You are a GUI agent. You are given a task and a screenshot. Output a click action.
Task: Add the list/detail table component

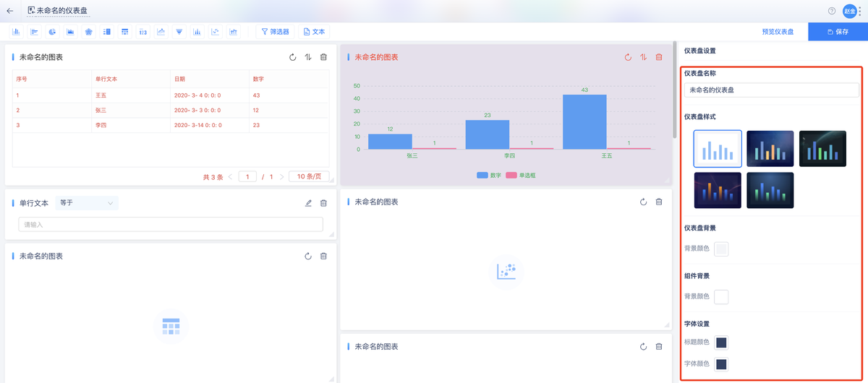(106, 32)
